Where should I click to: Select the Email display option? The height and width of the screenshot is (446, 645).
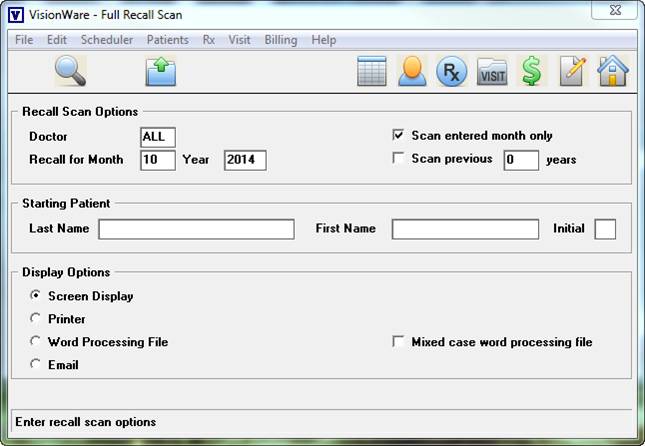point(35,364)
